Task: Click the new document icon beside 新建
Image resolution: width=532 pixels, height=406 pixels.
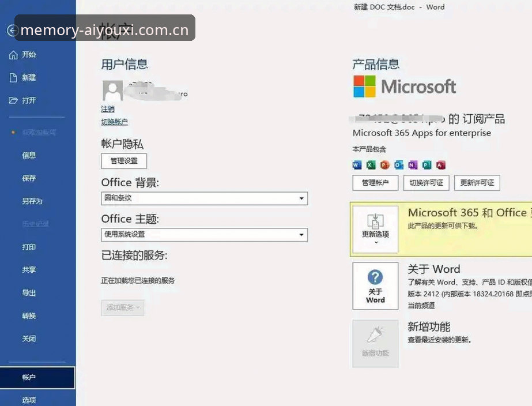Action: tap(13, 78)
